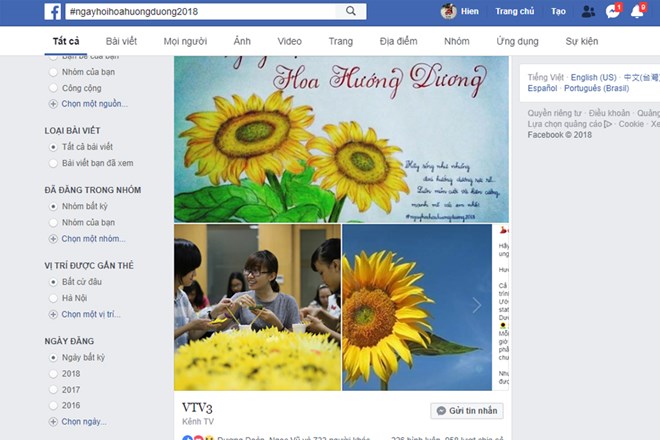
Task: Open photo of girls folding paper flowers
Action: pos(258,307)
